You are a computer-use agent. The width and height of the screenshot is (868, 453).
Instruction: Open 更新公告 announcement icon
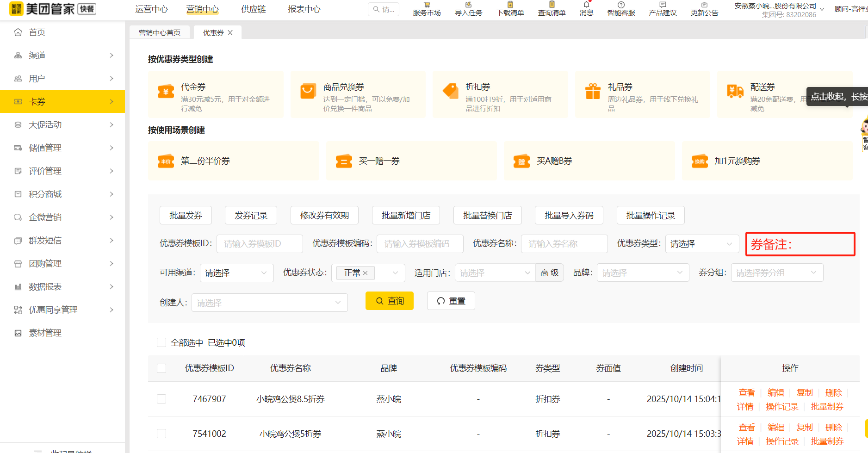[704, 9]
